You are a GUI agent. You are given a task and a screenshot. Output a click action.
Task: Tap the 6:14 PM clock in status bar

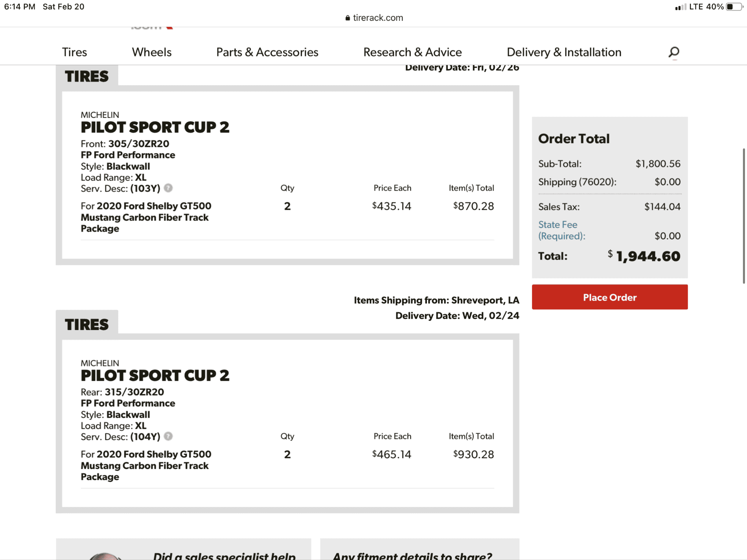point(20,7)
